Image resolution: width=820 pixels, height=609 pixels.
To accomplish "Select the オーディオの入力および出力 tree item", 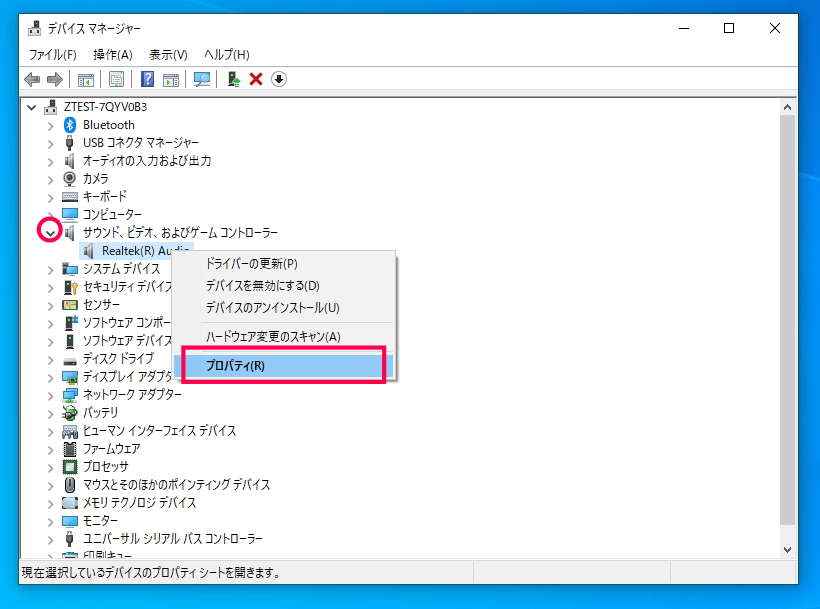I will pos(147,160).
